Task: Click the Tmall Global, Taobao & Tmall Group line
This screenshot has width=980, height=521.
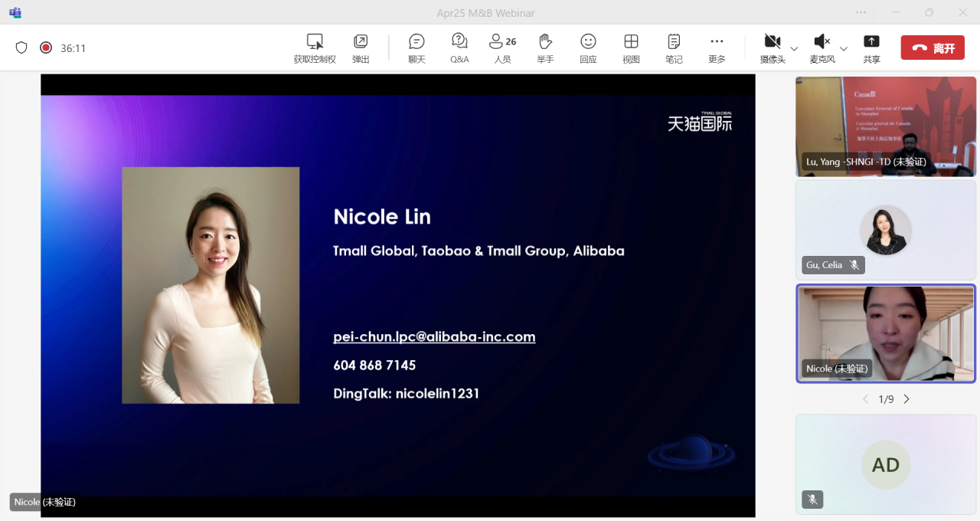Action: pyautogui.click(x=479, y=251)
